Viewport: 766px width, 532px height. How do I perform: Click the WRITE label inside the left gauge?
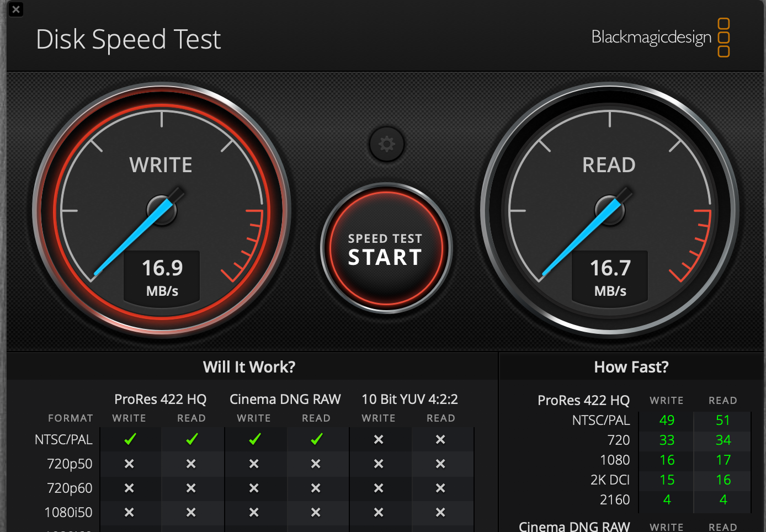[x=161, y=165]
